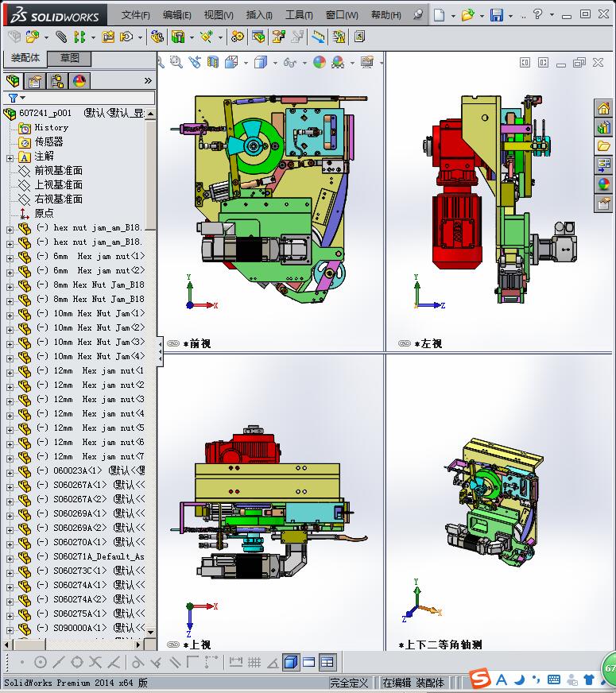Click the Mate paperclip icon
The width and height of the screenshot is (616, 693).
click(61, 37)
